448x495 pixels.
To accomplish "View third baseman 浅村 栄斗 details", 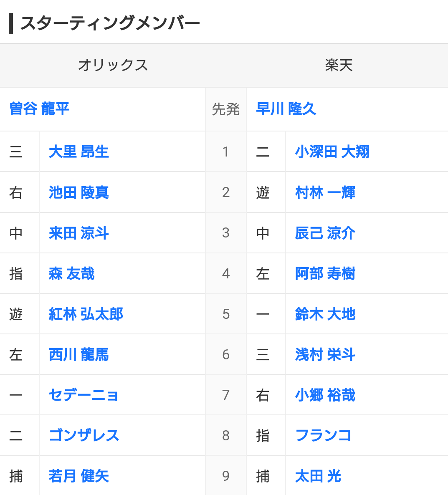I will pos(325,354).
